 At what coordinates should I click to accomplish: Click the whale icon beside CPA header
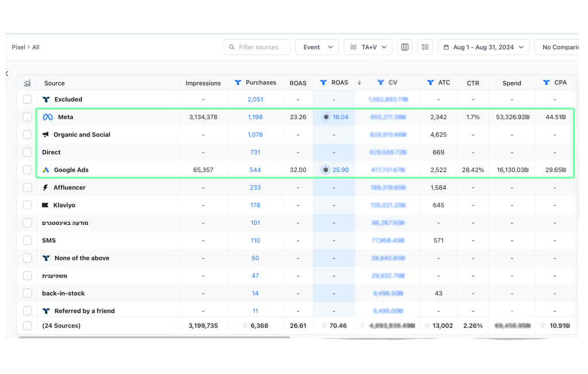coord(547,83)
